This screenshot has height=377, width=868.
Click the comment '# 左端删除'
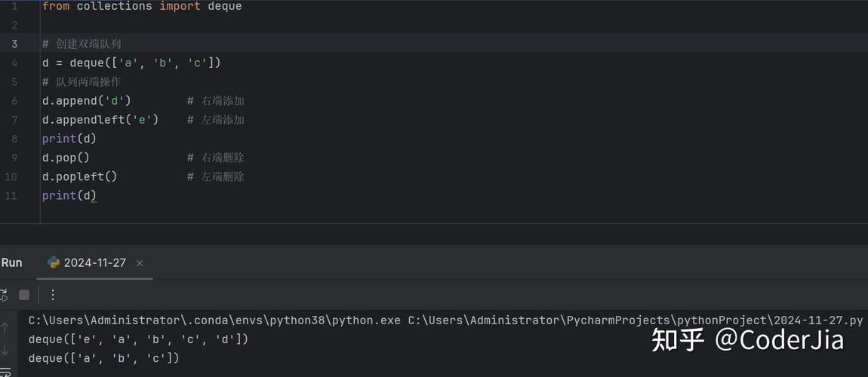[x=215, y=177]
